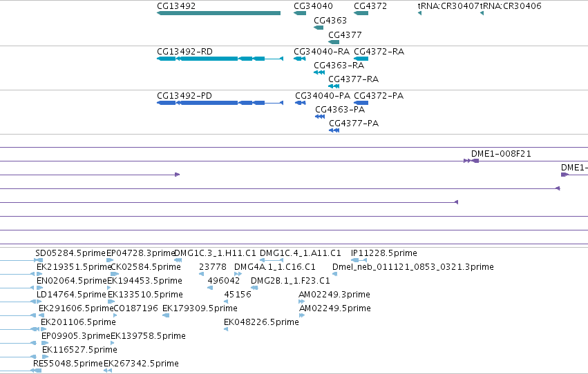This screenshot has width=588, height=374.
Task: Select the CG4372-PA protein label
Action: (x=379, y=96)
